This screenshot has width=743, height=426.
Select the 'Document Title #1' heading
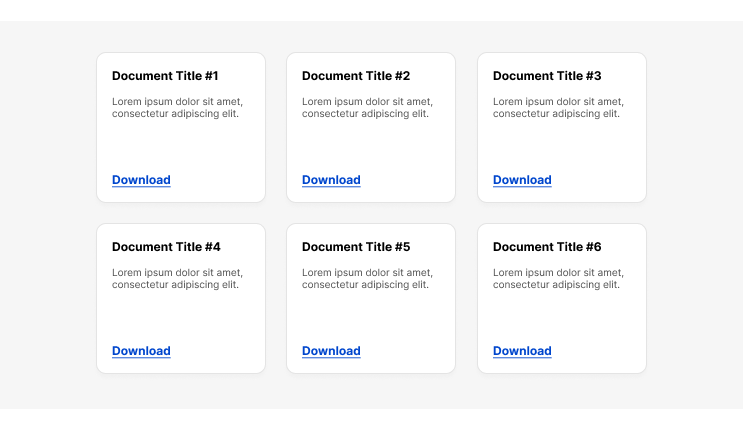tap(165, 76)
